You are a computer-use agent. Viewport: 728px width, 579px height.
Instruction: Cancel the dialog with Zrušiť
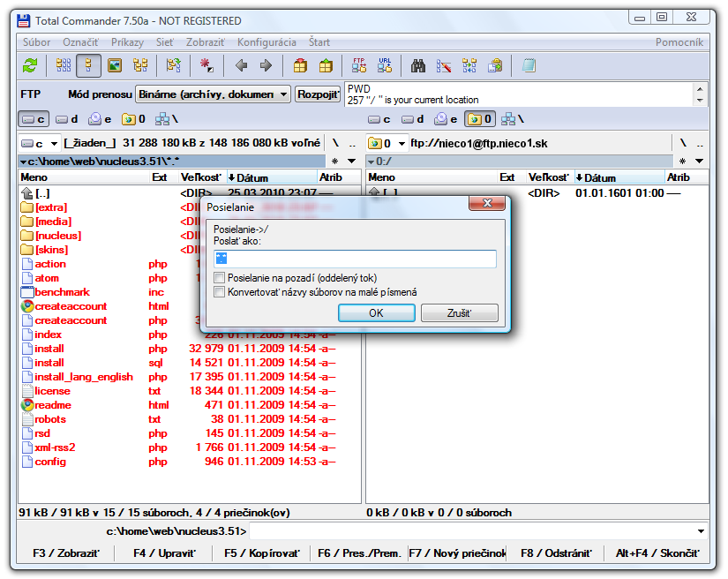[459, 313]
